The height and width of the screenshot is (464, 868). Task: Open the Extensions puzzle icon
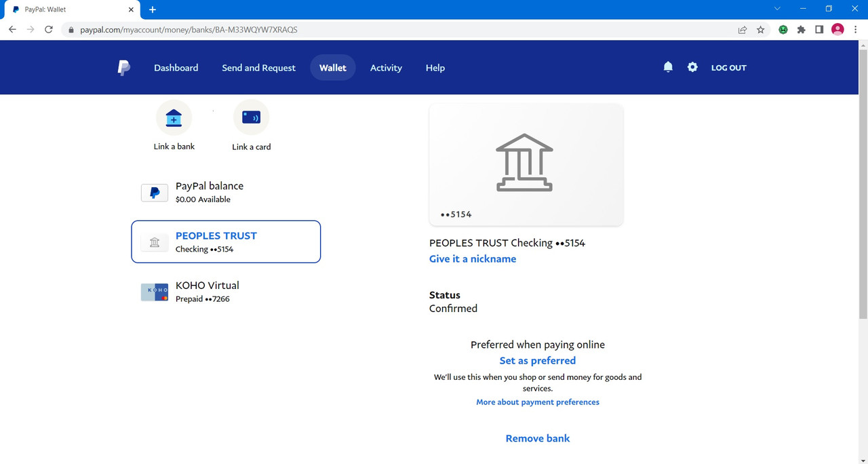(x=802, y=30)
